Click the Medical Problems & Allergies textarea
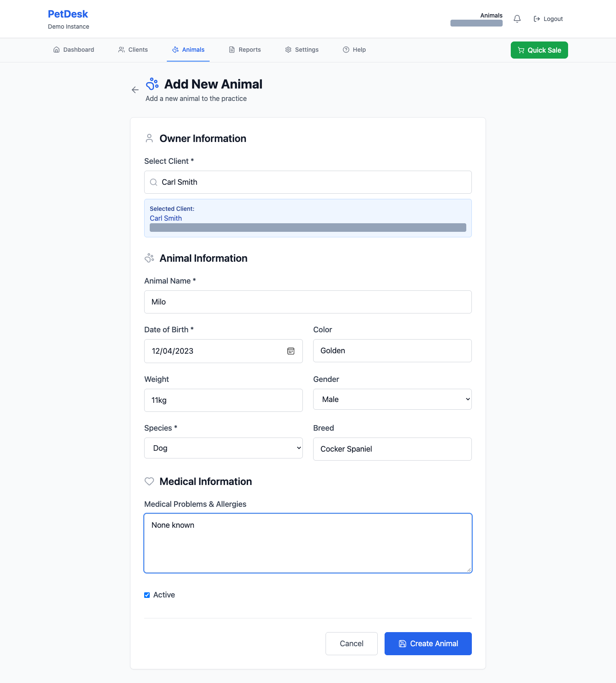The height and width of the screenshot is (683, 616). (x=308, y=543)
